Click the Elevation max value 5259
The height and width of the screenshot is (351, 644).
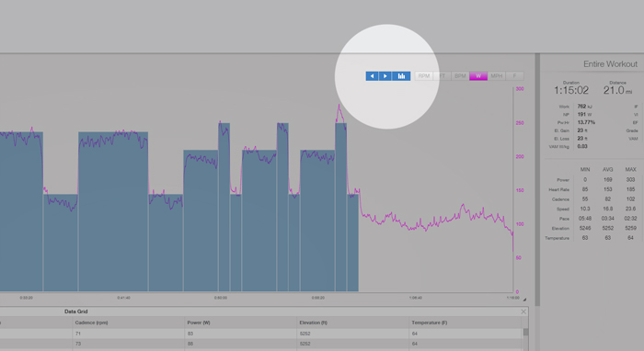click(x=630, y=228)
